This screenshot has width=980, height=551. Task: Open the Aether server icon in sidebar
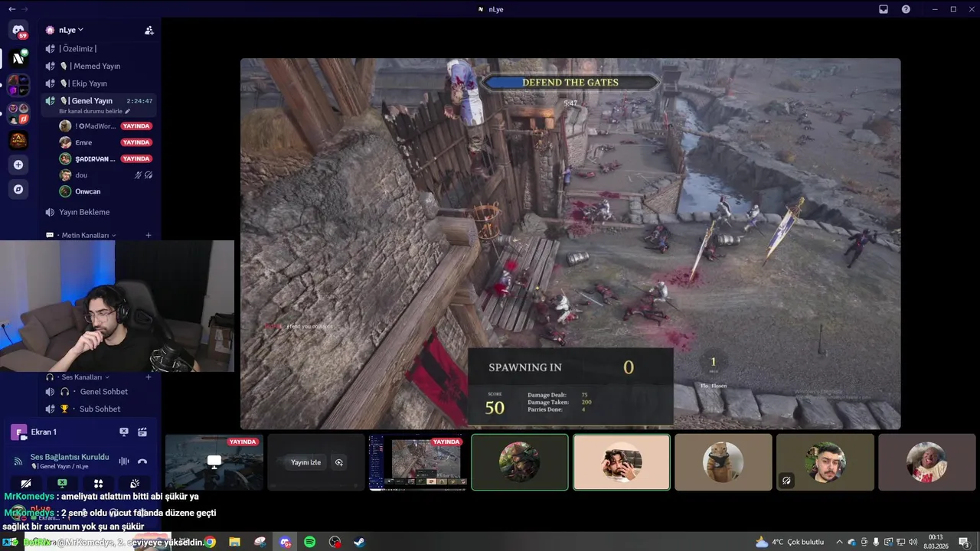pos(18,140)
